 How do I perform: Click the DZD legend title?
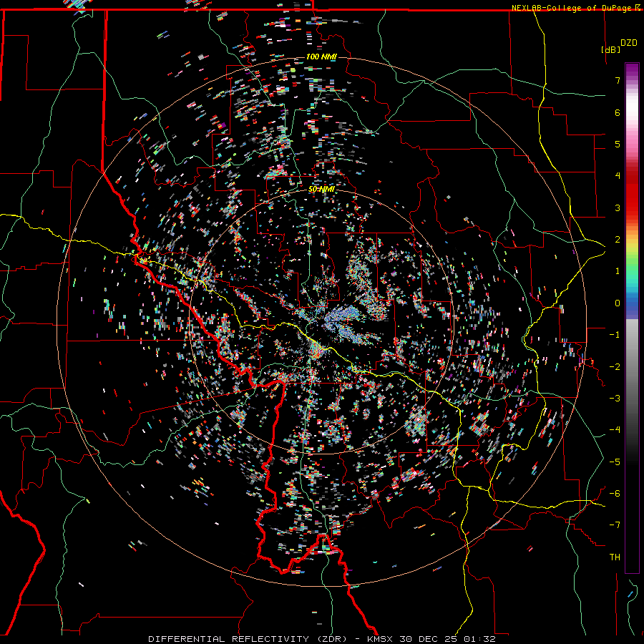point(628,43)
